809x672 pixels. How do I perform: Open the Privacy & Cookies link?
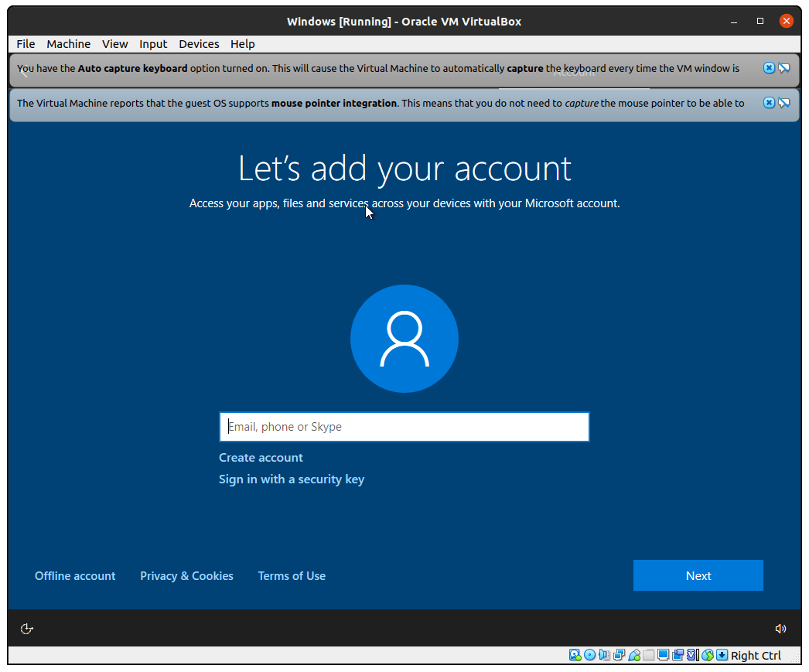point(186,576)
